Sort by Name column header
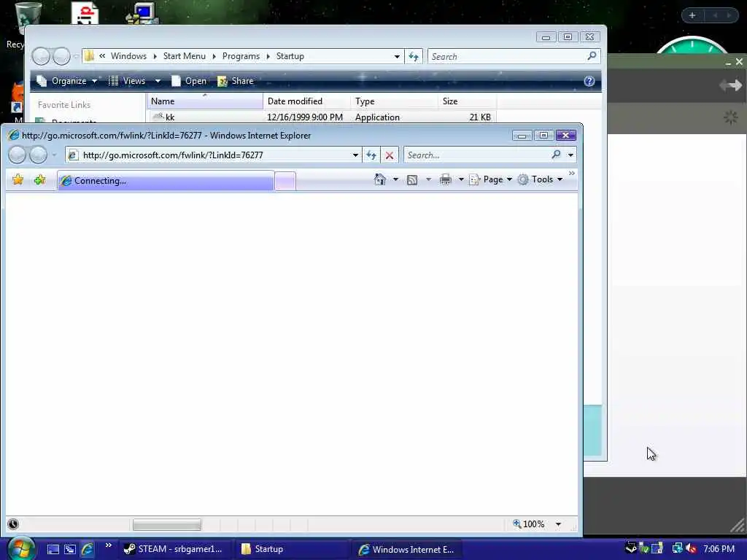747x560 pixels. [x=205, y=101]
